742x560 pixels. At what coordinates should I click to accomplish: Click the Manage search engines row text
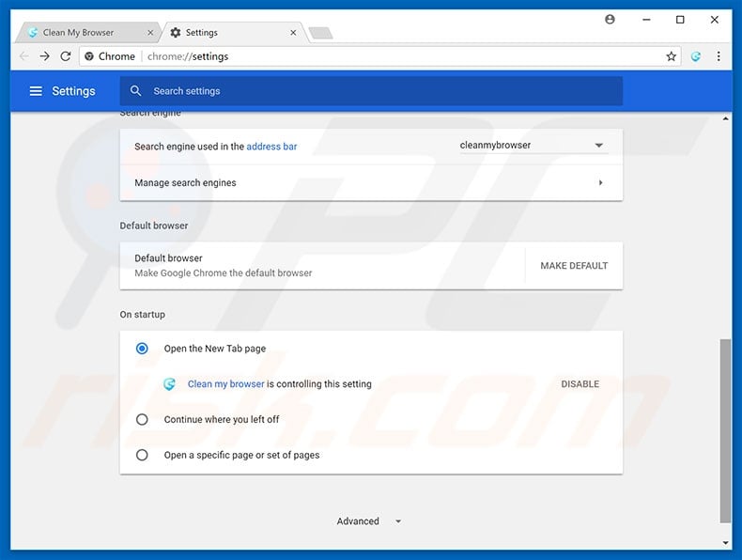[x=185, y=182]
